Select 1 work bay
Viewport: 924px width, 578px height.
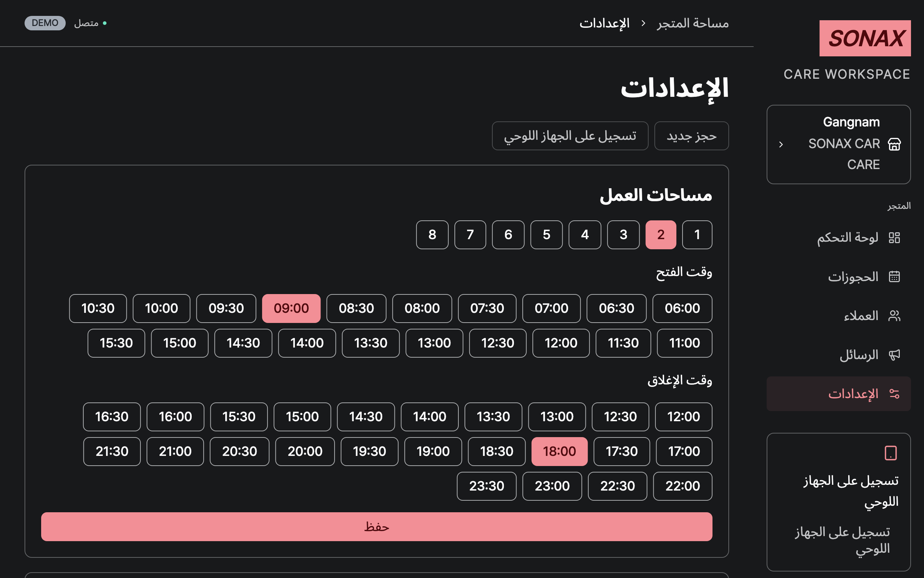point(697,235)
